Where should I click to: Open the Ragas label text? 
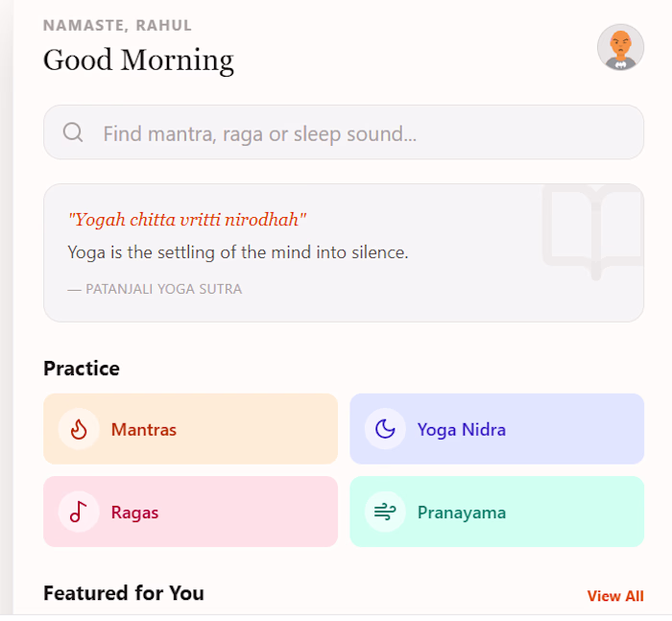click(x=134, y=513)
